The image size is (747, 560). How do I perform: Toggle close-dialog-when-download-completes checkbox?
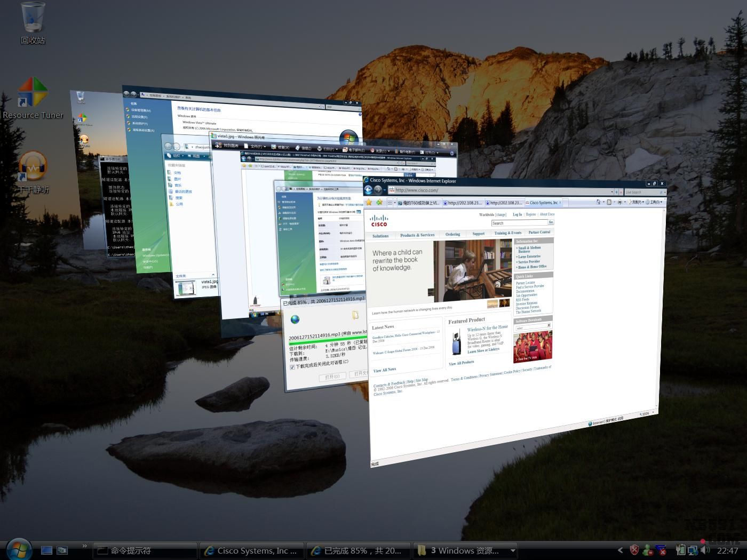tap(292, 367)
